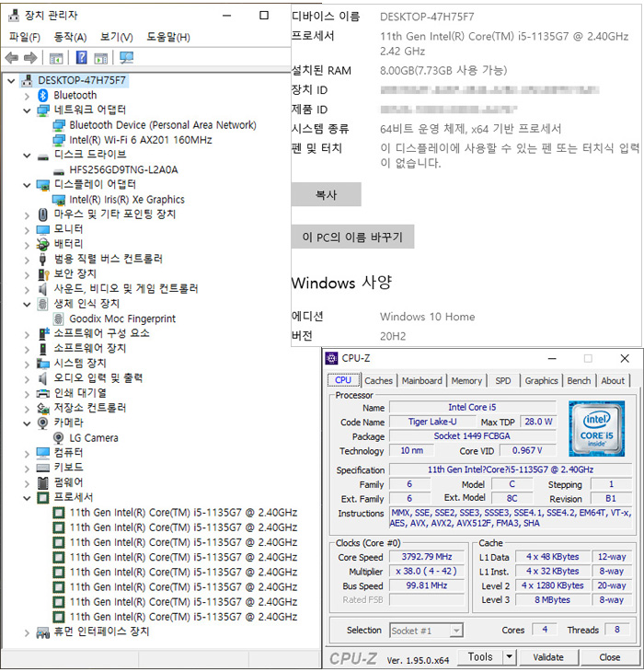The image size is (644, 672).
Task: Collapse the 디스크 드라이브 node
Action: 27,156
